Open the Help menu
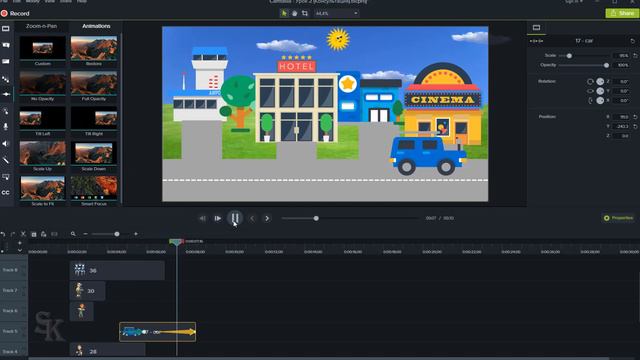 tap(82, 1)
